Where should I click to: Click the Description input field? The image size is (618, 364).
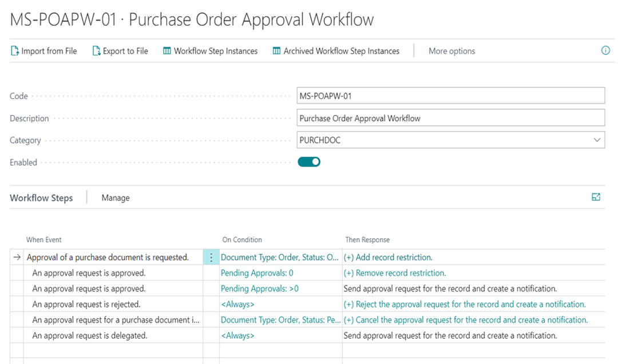click(x=450, y=118)
